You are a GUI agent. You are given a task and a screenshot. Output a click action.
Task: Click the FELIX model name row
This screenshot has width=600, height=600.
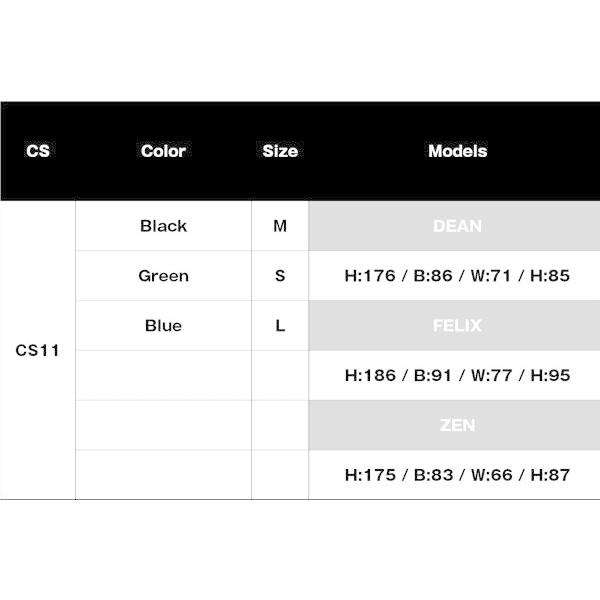[457, 326]
